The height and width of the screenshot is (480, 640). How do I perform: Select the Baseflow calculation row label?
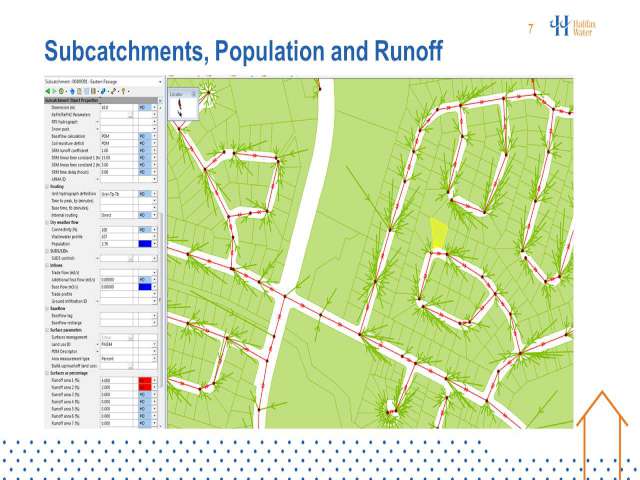tap(68, 136)
